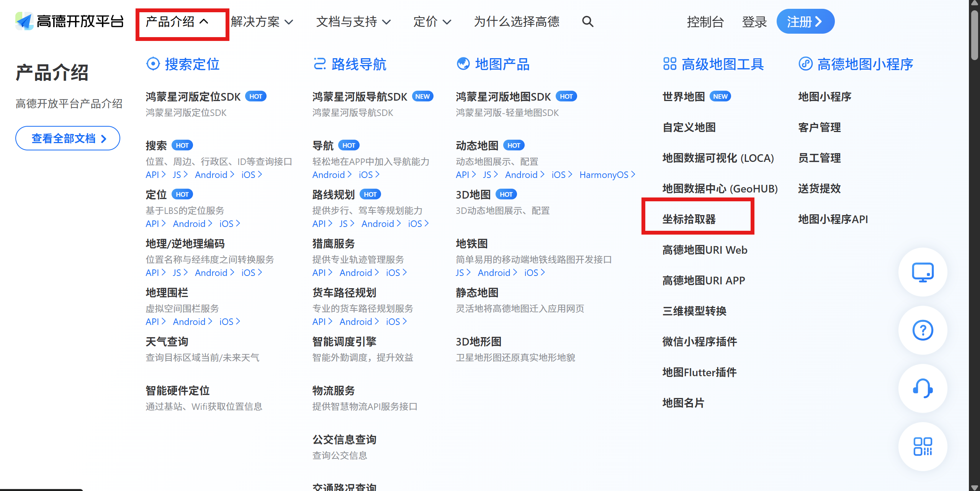980x491 pixels.
Task: Open HarmonyOS link under 动态地图
Action: 607,175
